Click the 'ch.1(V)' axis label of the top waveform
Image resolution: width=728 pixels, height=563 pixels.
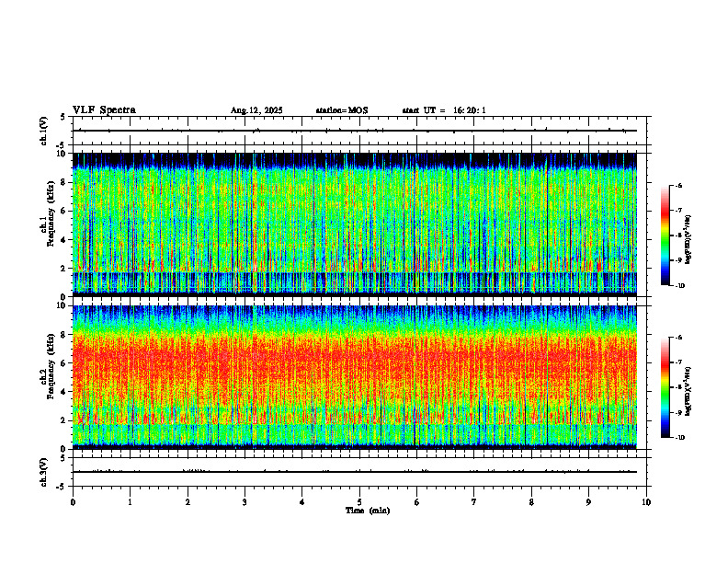tap(44, 131)
